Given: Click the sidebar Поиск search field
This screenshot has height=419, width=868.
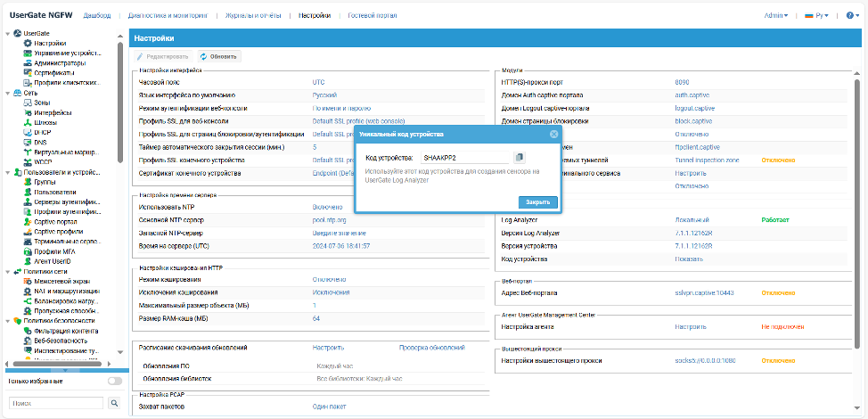Looking at the screenshot, I should pos(55,403).
